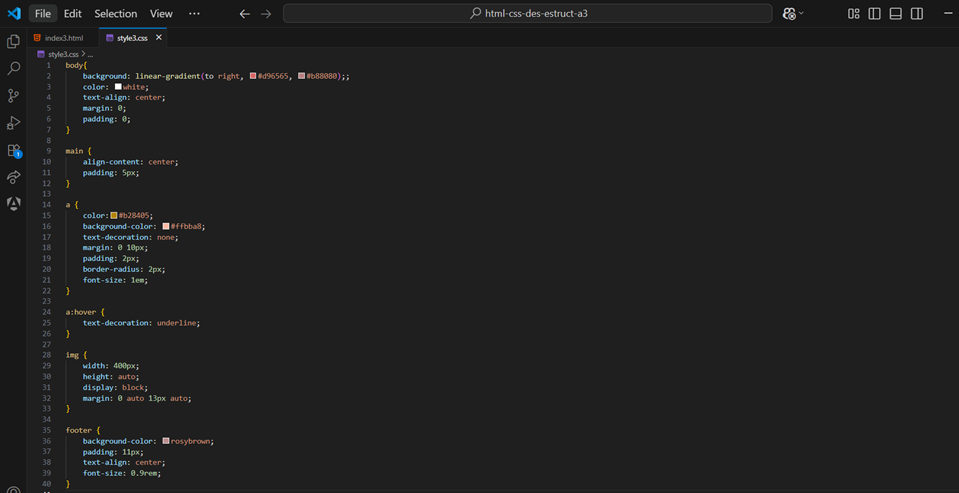Open the Source Control view
Viewport: 959px width, 493px height.
pyautogui.click(x=13, y=95)
